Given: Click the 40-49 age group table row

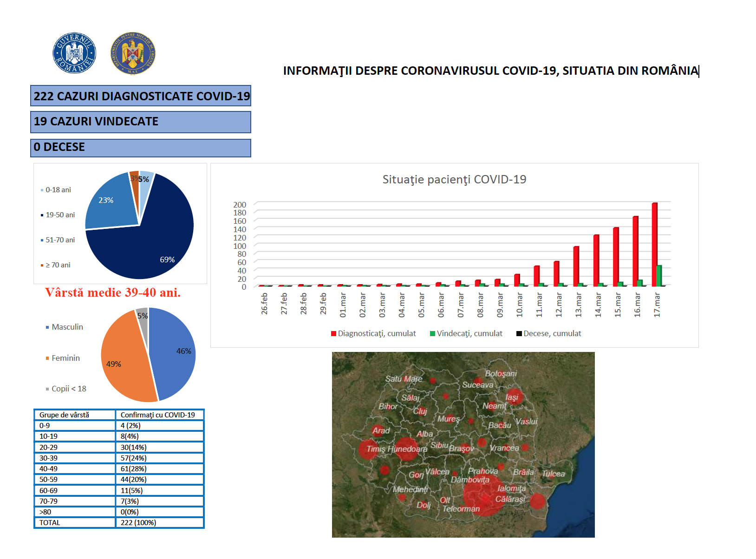Looking at the screenshot, I should point(119,469).
